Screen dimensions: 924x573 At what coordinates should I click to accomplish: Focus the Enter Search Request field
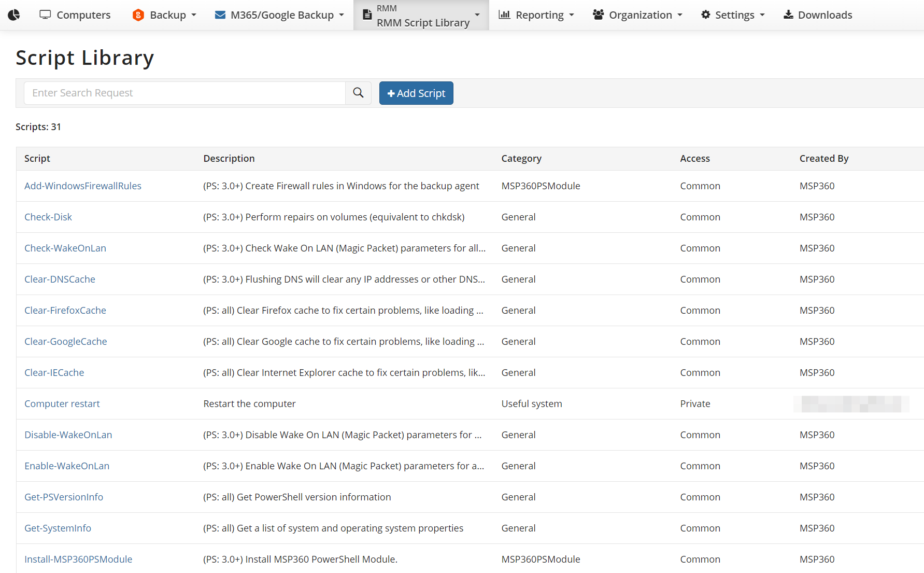(x=184, y=93)
